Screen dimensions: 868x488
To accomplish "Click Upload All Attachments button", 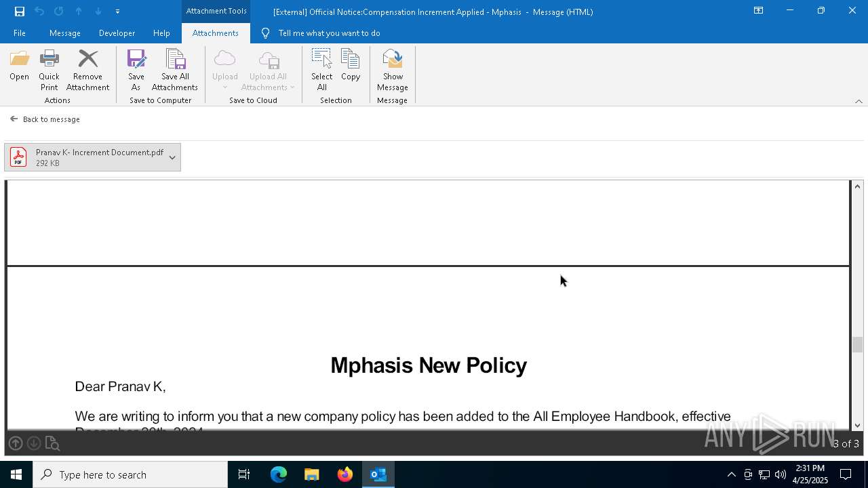I will tap(269, 70).
